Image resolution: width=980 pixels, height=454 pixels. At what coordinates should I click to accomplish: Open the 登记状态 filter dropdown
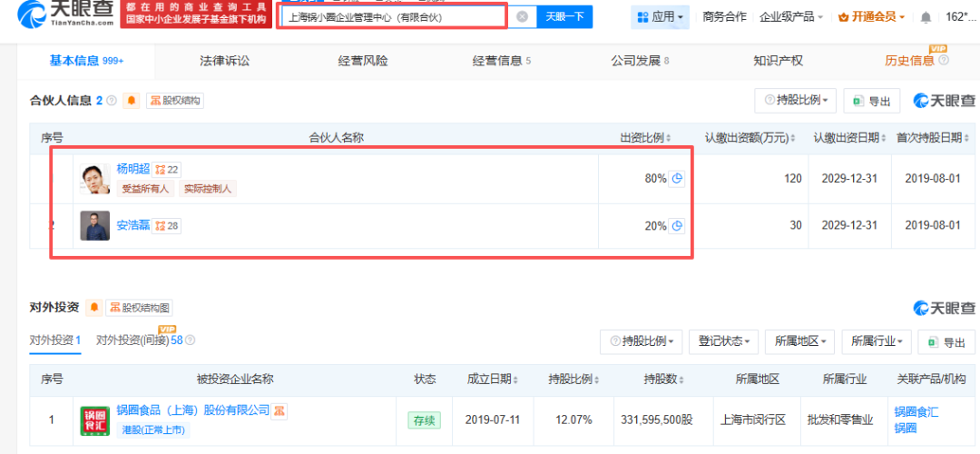click(x=724, y=341)
